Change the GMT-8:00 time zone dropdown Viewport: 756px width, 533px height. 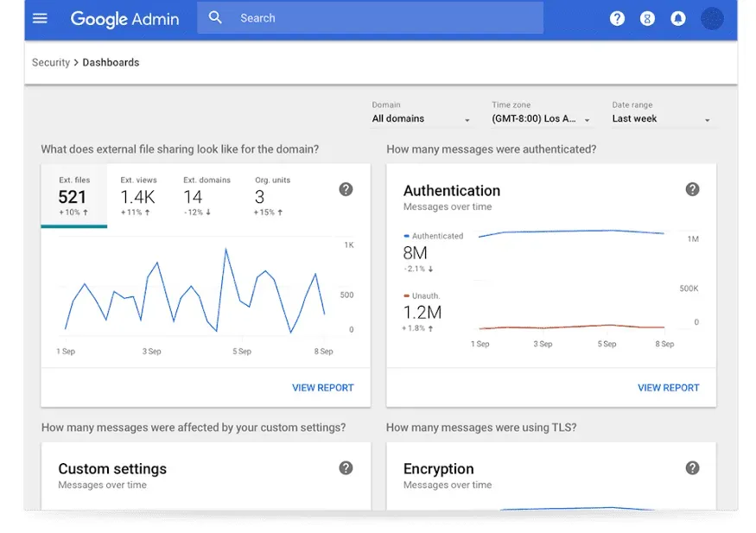pos(540,119)
